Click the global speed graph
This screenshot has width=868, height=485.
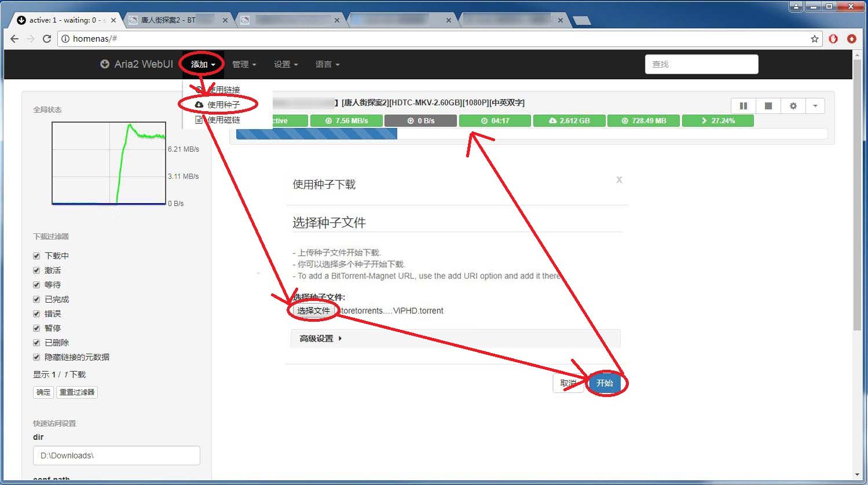pos(109,163)
